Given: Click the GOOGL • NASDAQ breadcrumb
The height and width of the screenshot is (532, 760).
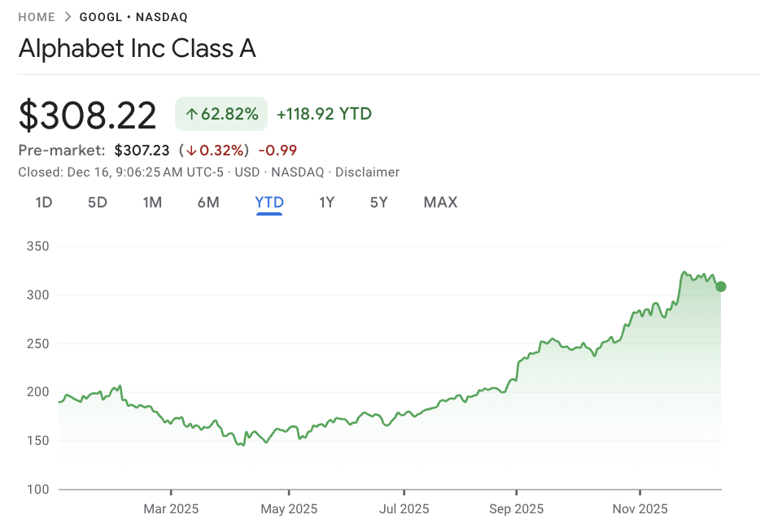Looking at the screenshot, I should click(133, 17).
